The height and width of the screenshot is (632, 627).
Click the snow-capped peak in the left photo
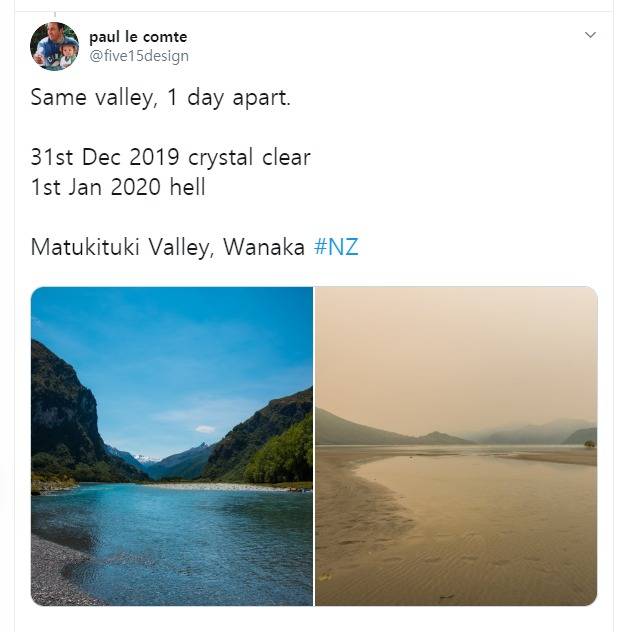145,458
